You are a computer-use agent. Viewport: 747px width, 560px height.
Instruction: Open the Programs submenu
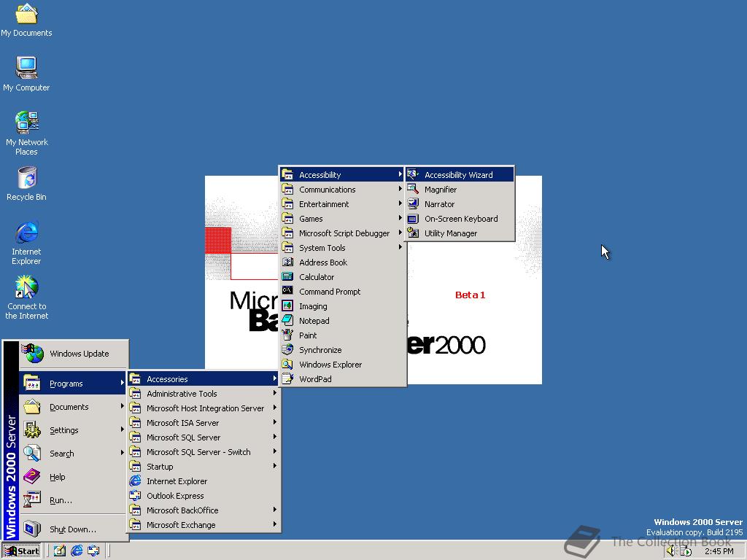pos(74,384)
